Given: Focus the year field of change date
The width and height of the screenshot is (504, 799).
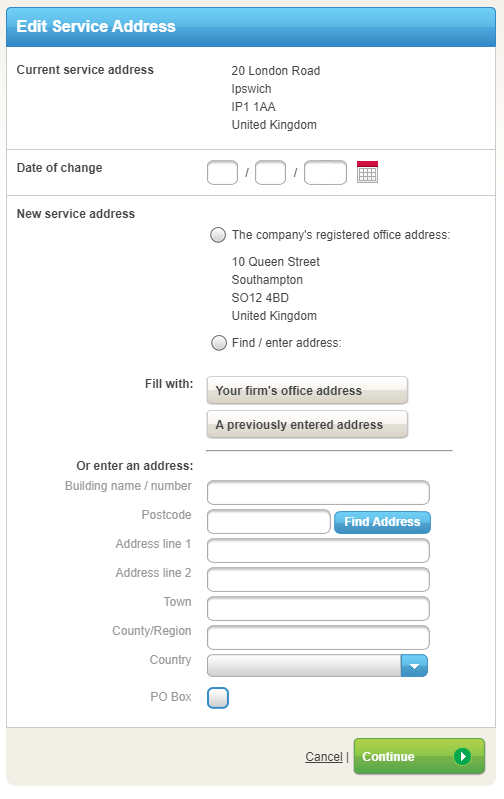Looking at the screenshot, I should point(325,172).
